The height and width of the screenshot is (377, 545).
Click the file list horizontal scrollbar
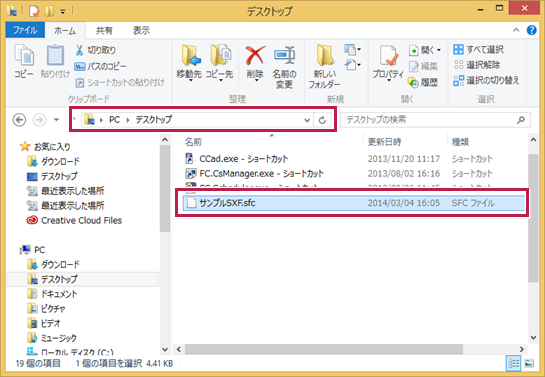324,349
